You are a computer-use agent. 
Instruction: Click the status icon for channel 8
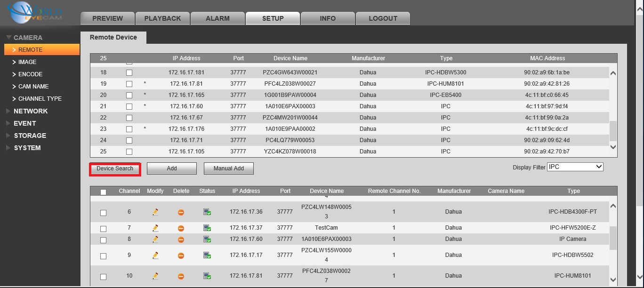click(207, 239)
